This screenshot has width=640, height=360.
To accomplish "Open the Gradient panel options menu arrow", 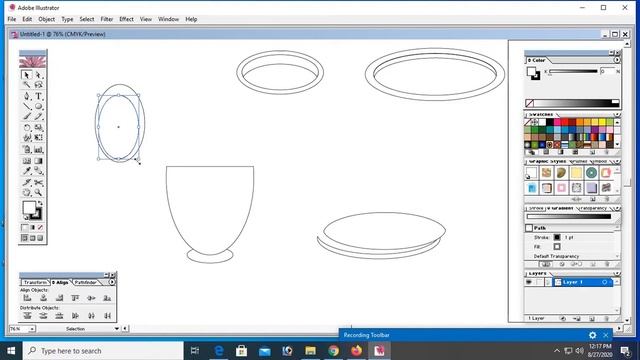I will [617, 208].
